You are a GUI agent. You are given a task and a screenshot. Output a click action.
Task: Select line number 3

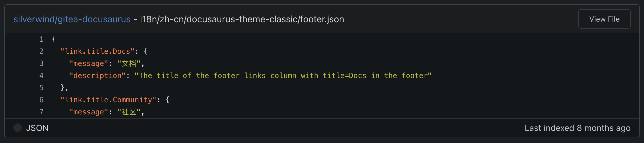coord(41,64)
